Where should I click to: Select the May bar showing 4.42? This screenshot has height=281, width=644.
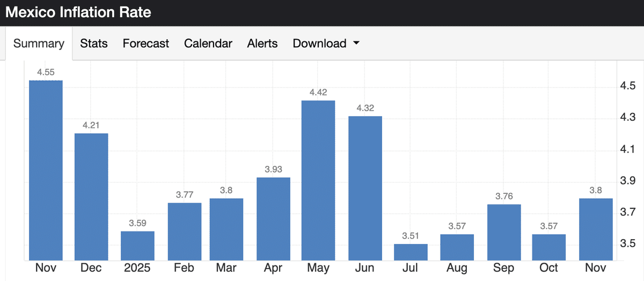pos(318,180)
